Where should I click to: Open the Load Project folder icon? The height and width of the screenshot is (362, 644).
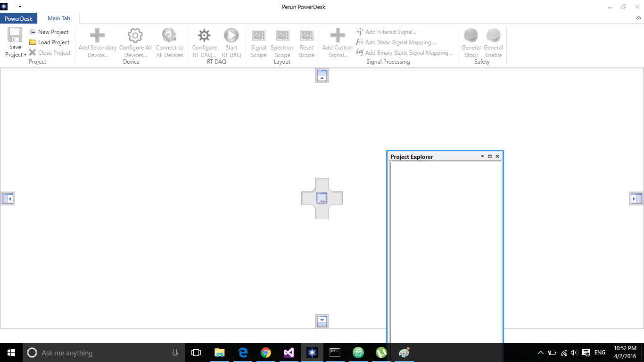coord(33,42)
